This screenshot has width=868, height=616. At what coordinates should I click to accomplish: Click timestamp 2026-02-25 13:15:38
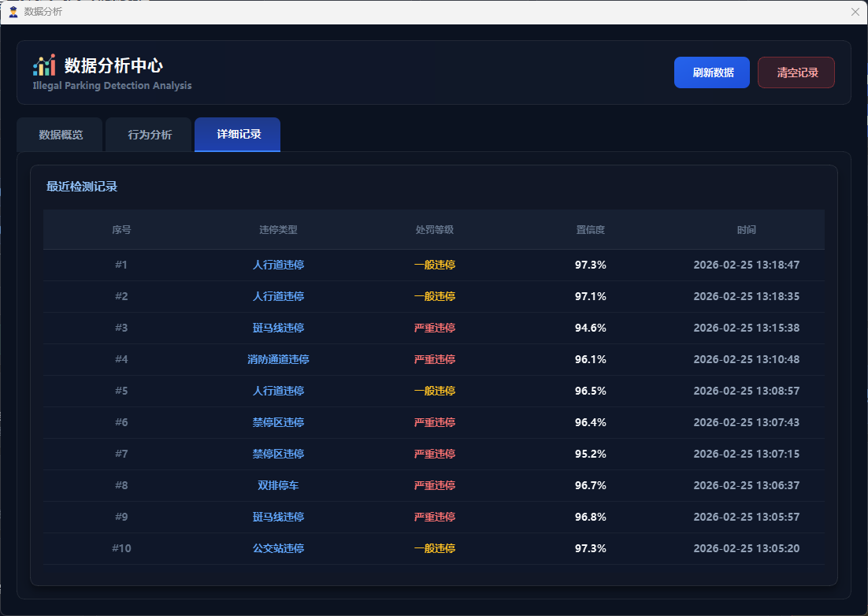[x=746, y=328]
